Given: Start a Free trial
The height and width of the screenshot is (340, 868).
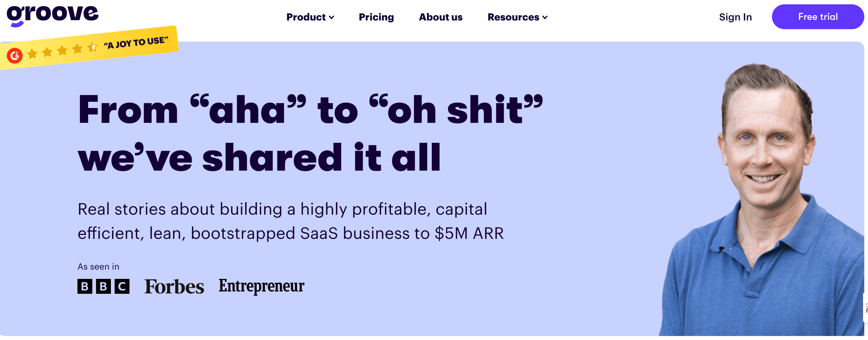Looking at the screenshot, I should [818, 17].
